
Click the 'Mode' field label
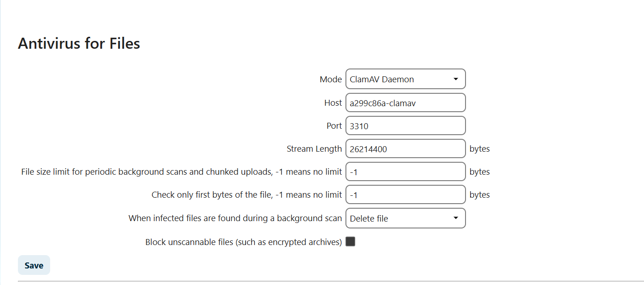(x=330, y=79)
